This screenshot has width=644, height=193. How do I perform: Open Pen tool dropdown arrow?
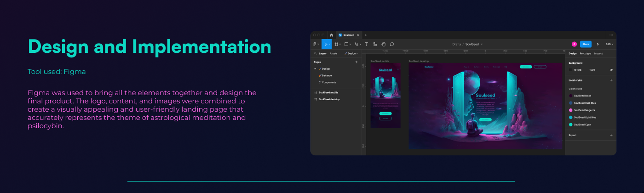coord(360,44)
